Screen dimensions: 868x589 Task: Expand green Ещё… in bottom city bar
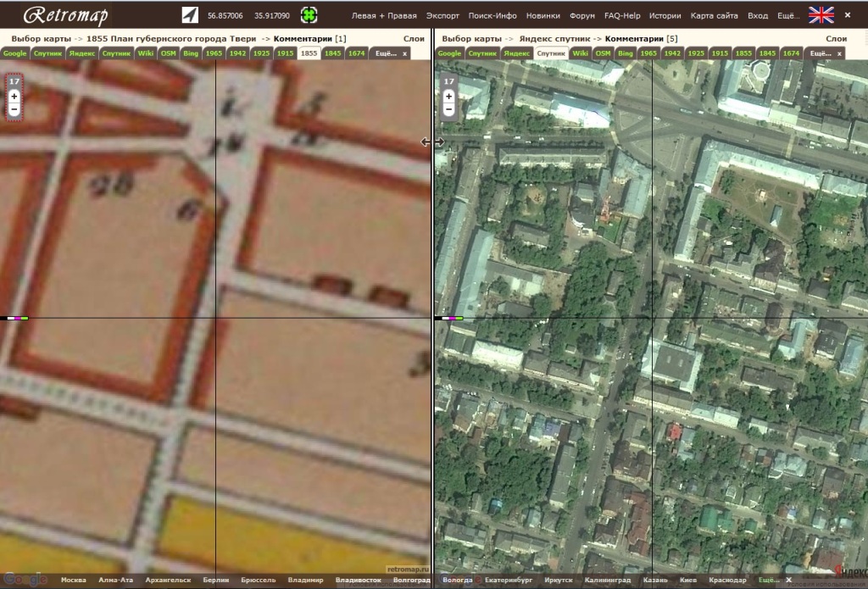point(768,580)
